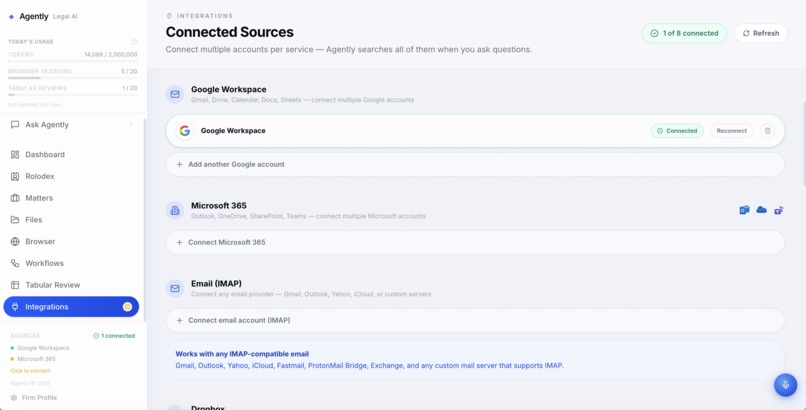Click the 'Microsoft 365' section heading
Viewport: 806px width, 410px height.
218,206
